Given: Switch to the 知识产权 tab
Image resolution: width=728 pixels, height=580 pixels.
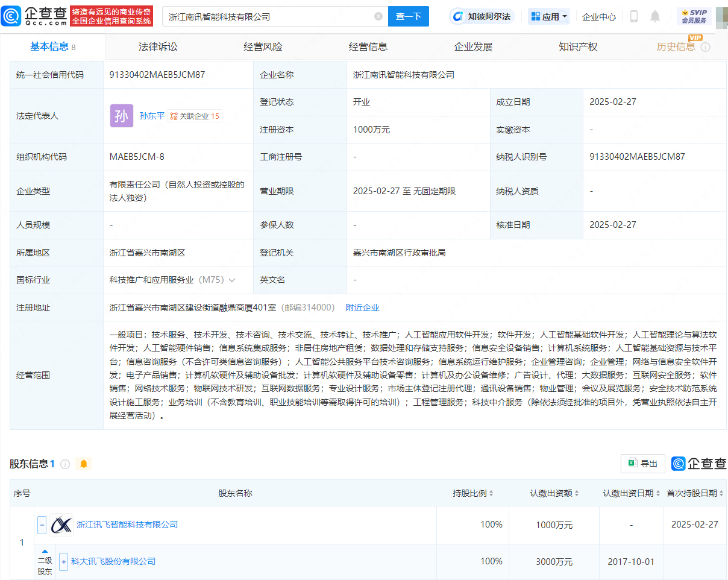Looking at the screenshot, I should tap(577, 46).
